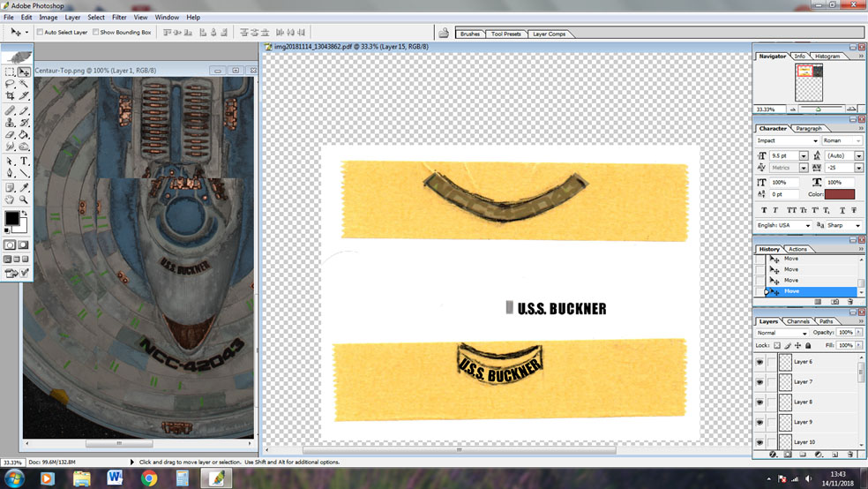Apply Underline in Character panel

(842, 210)
